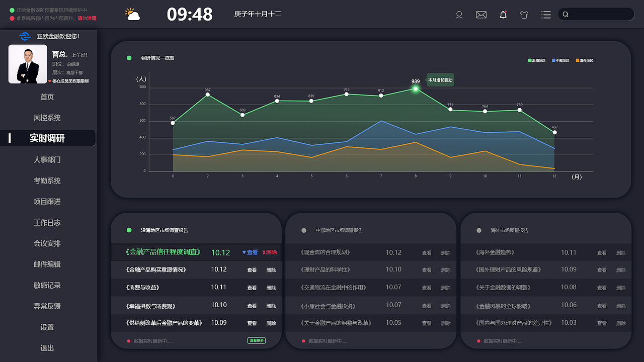
Task: Toggle the 中部地区 legend series
Action: pyautogui.click(x=560, y=60)
